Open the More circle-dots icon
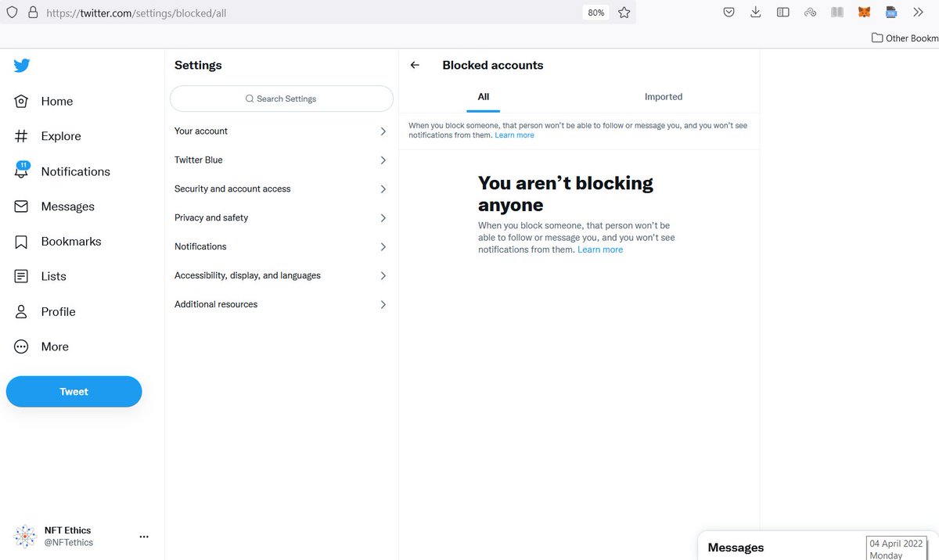 21,346
